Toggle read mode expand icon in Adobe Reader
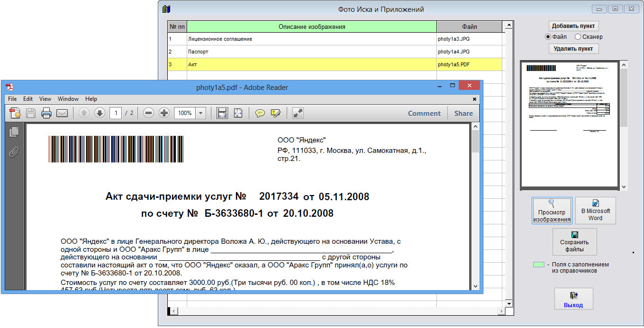The width and height of the screenshot is (644, 328). 298,113
